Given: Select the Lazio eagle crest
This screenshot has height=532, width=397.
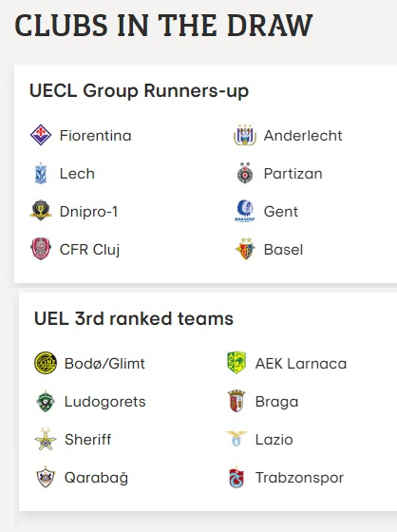Looking at the screenshot, I should tap(236, 439).
